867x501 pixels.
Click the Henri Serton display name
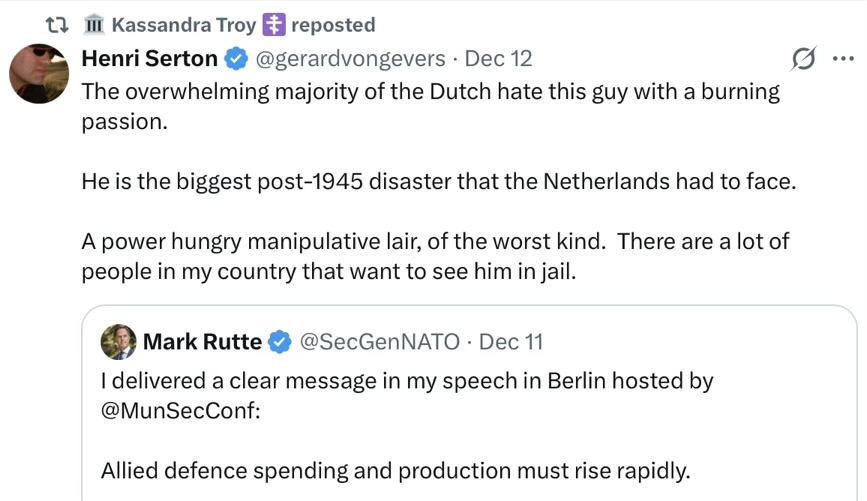tap(150, 59)
